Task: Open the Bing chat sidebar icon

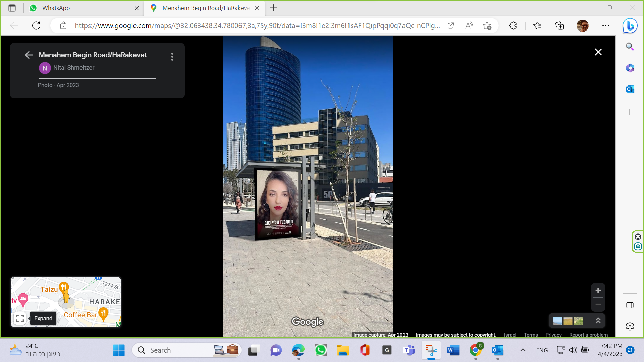Action: coord(630,26)
